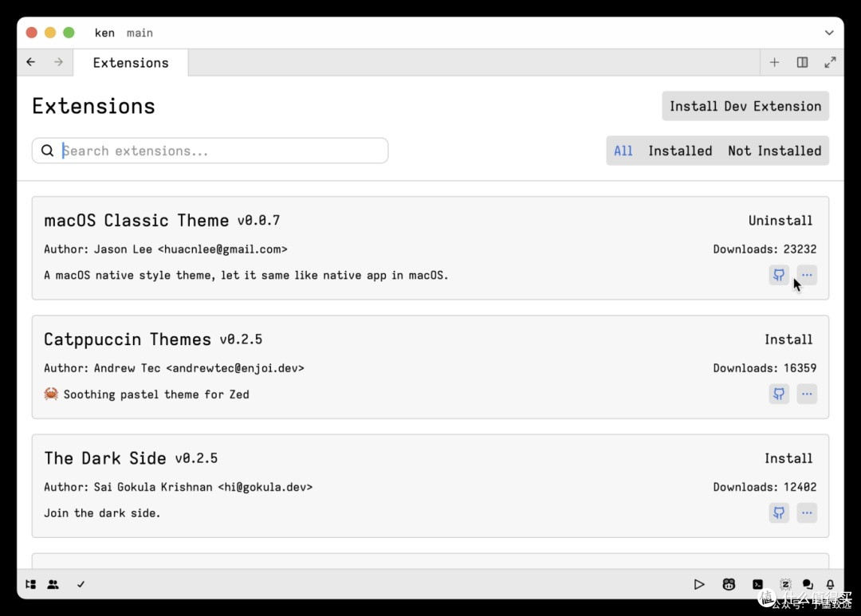The height and width of the screenshot is (616, 861).
Task: Switch to the Extensions tab
Action: click(131, 63)
